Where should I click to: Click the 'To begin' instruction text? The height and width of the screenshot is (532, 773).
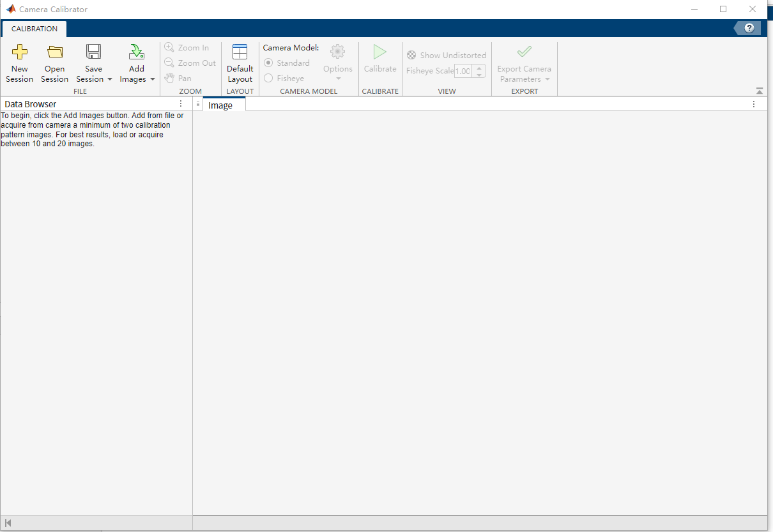pos(93,130)
